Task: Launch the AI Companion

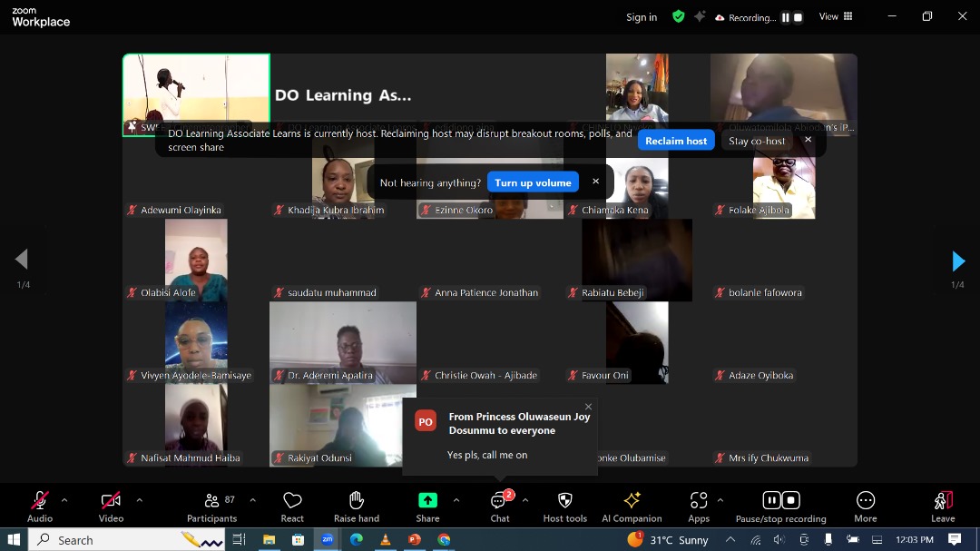Action: tap(632, 501)
